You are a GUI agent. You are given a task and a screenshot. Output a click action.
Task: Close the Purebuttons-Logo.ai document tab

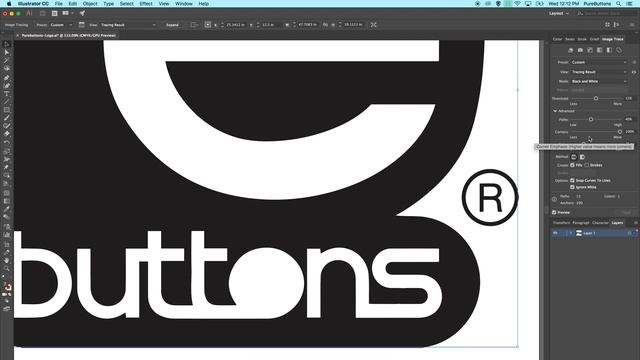pos(18,36)
